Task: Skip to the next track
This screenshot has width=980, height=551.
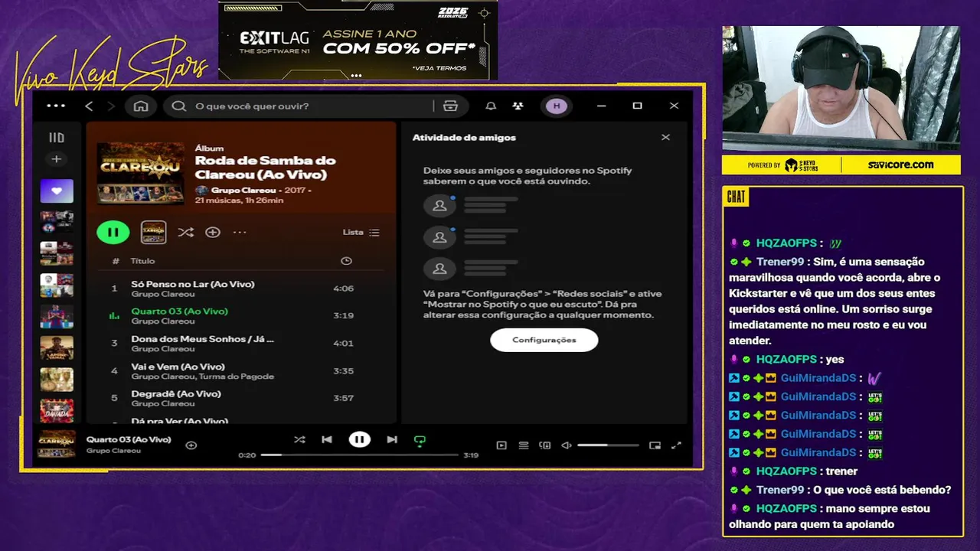Action: pyautogui.click(x=392, y=439)
